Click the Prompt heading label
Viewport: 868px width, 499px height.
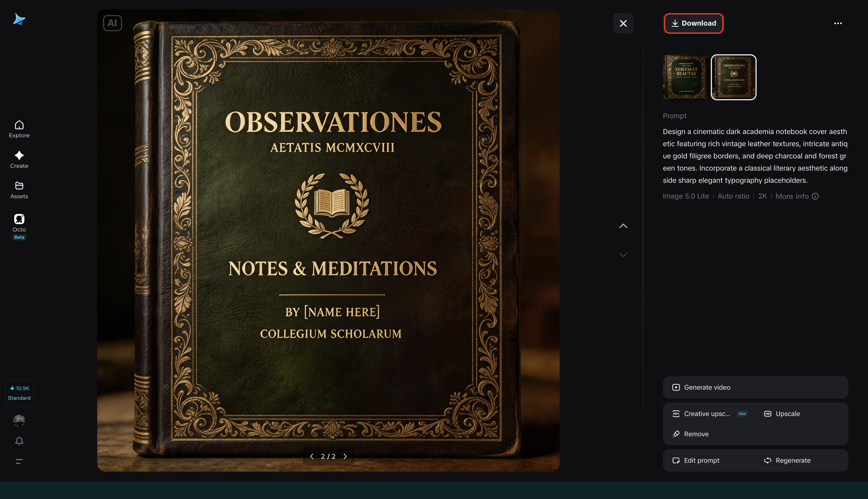pos(674,116)
